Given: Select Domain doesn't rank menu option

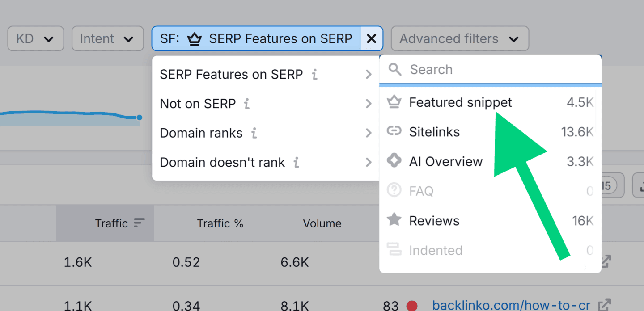Looking at the screenshot, I should (266, 163).
